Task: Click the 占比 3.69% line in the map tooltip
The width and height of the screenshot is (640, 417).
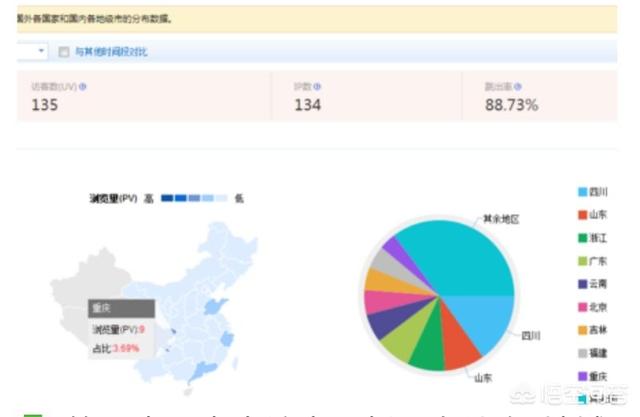Action: pos(116,348)
